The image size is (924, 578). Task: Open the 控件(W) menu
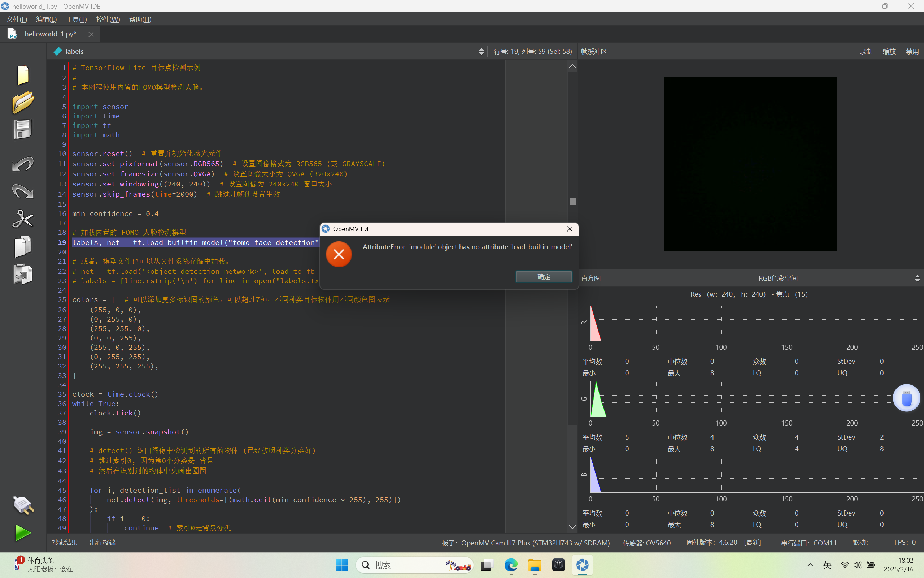pos(108,19)
